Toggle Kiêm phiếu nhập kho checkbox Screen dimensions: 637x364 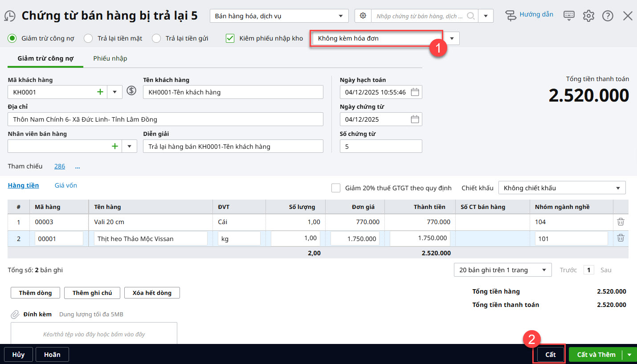230,38
